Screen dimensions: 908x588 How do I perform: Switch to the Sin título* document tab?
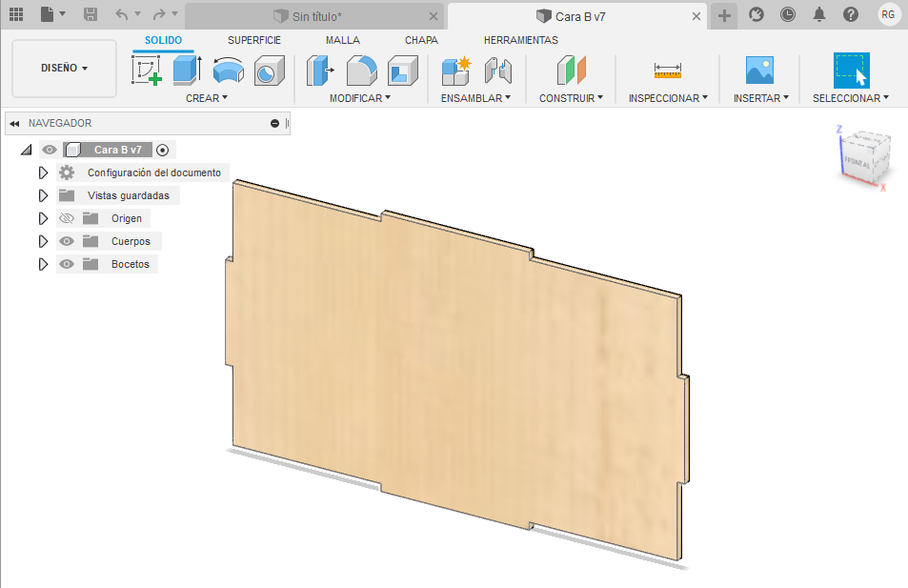coord(314,16)
